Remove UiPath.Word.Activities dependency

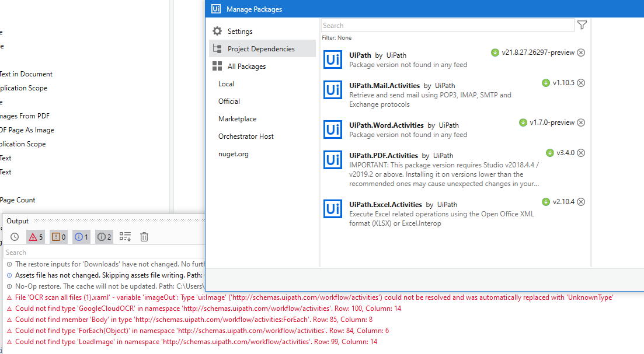click(581, 122)
